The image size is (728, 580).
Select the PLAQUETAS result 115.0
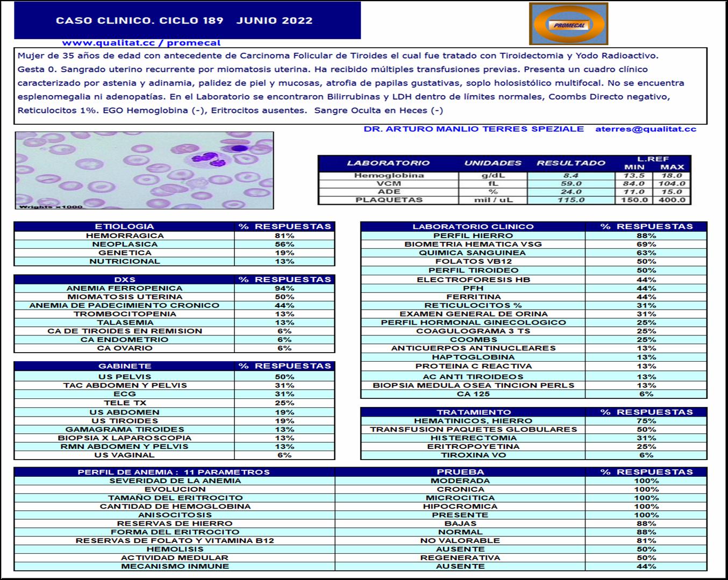click(x=571, y=200)
